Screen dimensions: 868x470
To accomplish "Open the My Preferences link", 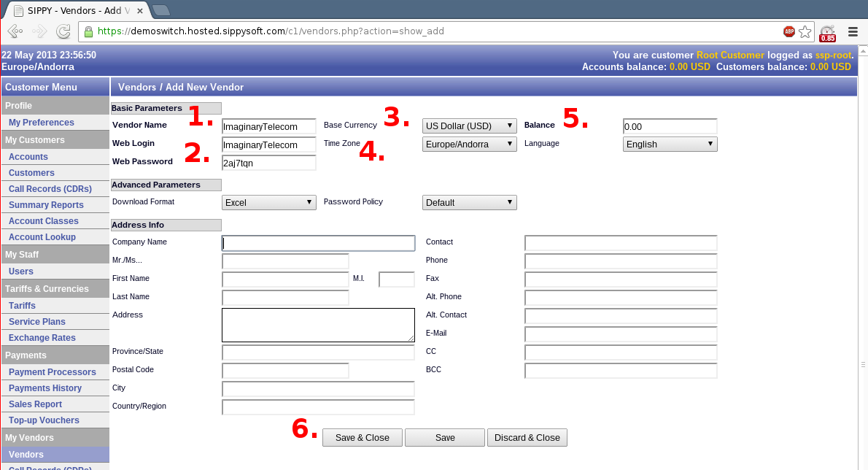I will pos(41,123).
